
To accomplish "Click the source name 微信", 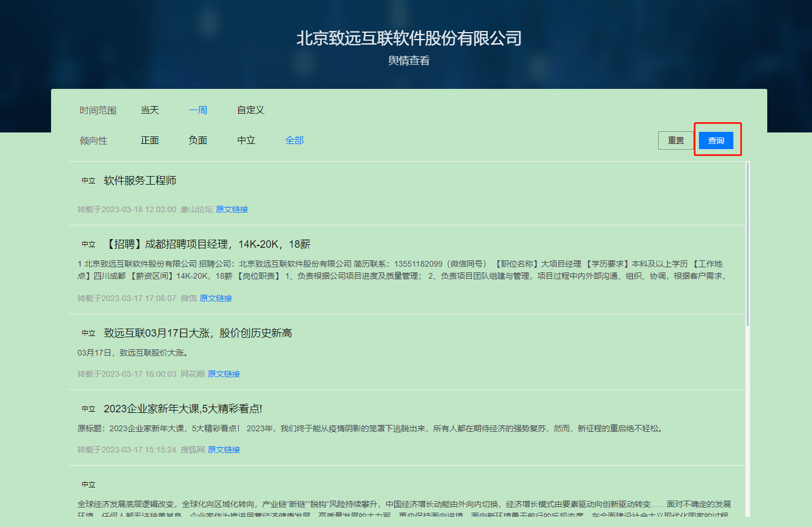I will (189, 298).
